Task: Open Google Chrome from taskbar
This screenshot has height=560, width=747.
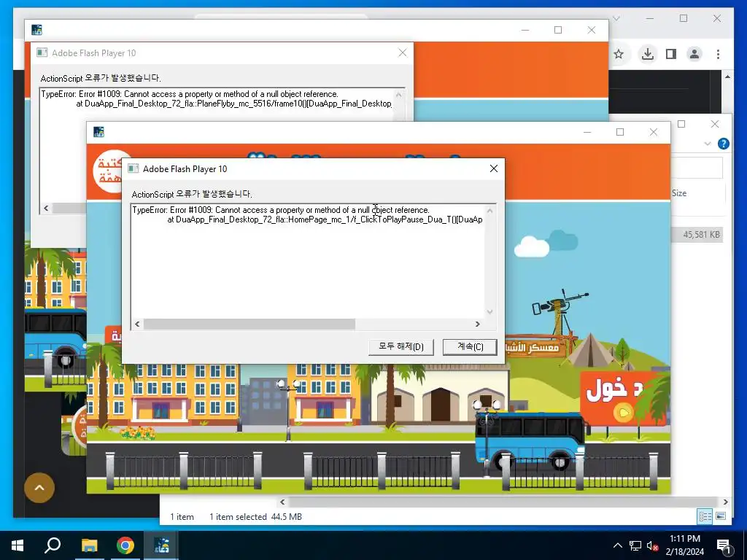Action: coord(125,545)
